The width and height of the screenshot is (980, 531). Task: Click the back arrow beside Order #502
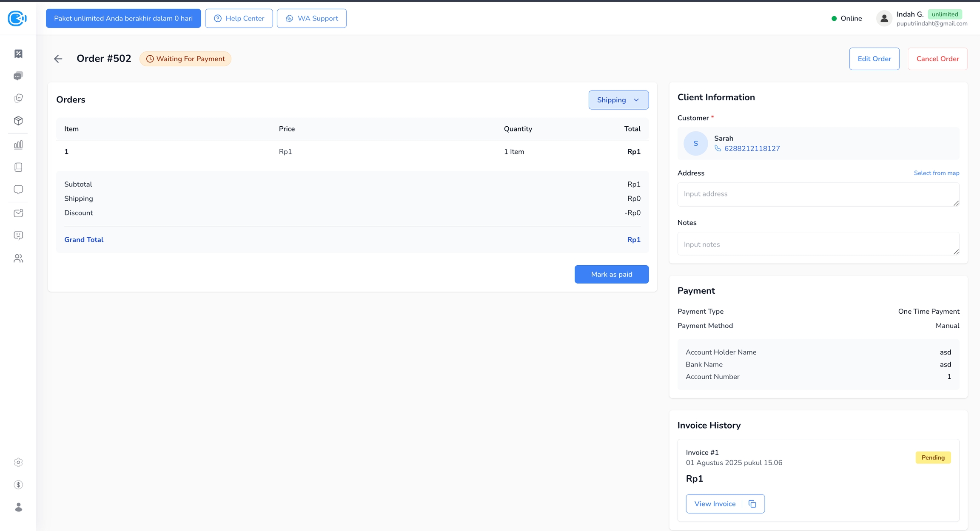(58, 59)
